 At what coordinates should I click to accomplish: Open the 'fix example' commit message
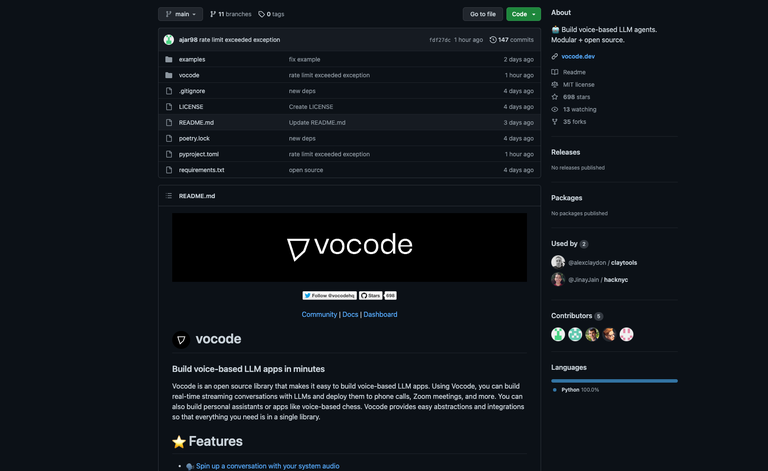coord(304,59)
